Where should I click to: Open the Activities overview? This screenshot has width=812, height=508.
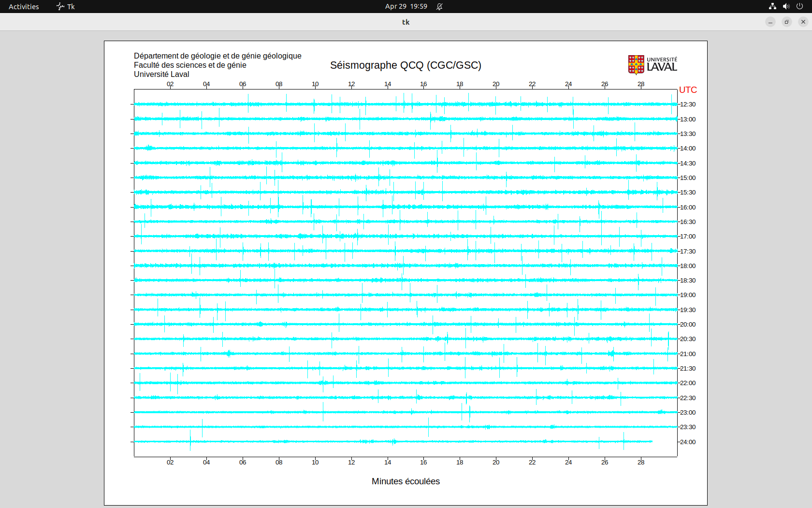(x=24, y=6)
